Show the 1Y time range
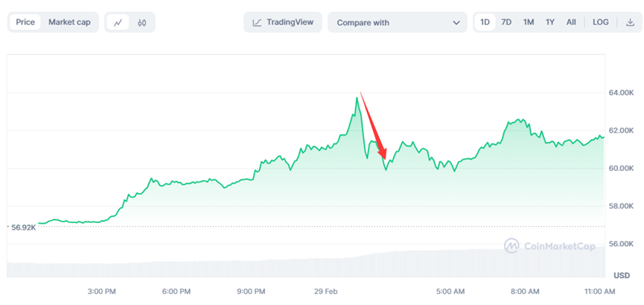Image resolution: width=644 pixels, height=305 pixels. (550, 22)
